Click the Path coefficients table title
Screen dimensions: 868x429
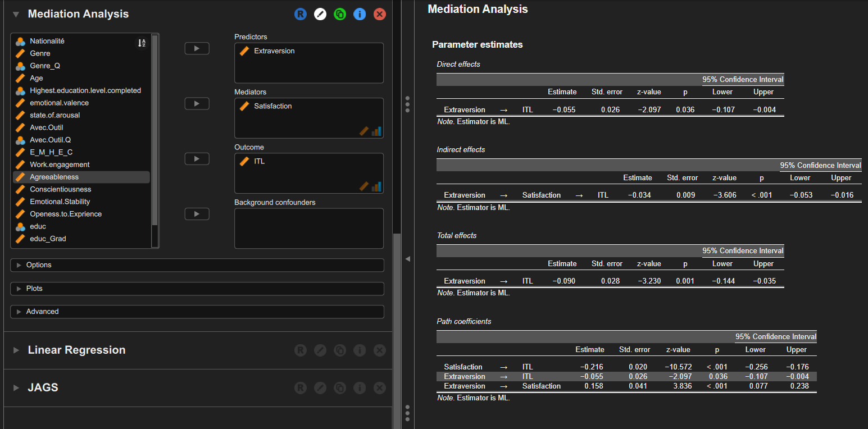(464, 322)
